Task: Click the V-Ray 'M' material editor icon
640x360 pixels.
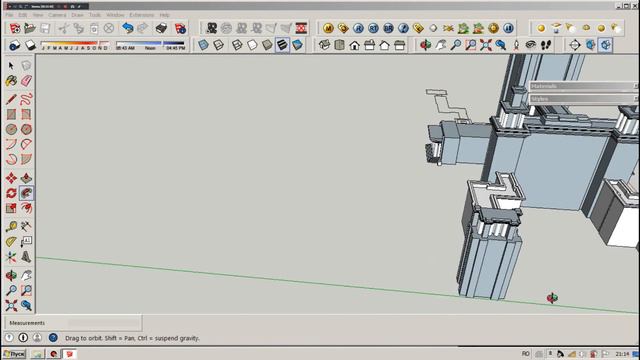Action: coord(328,28)
